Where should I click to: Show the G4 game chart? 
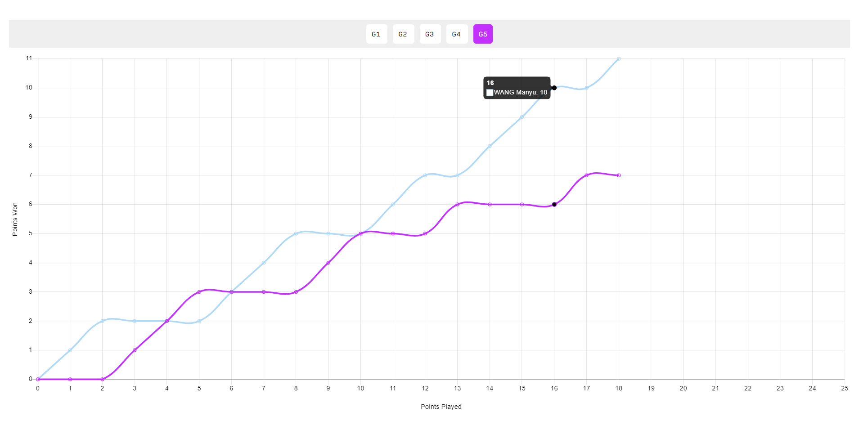[x=456, y=34]
